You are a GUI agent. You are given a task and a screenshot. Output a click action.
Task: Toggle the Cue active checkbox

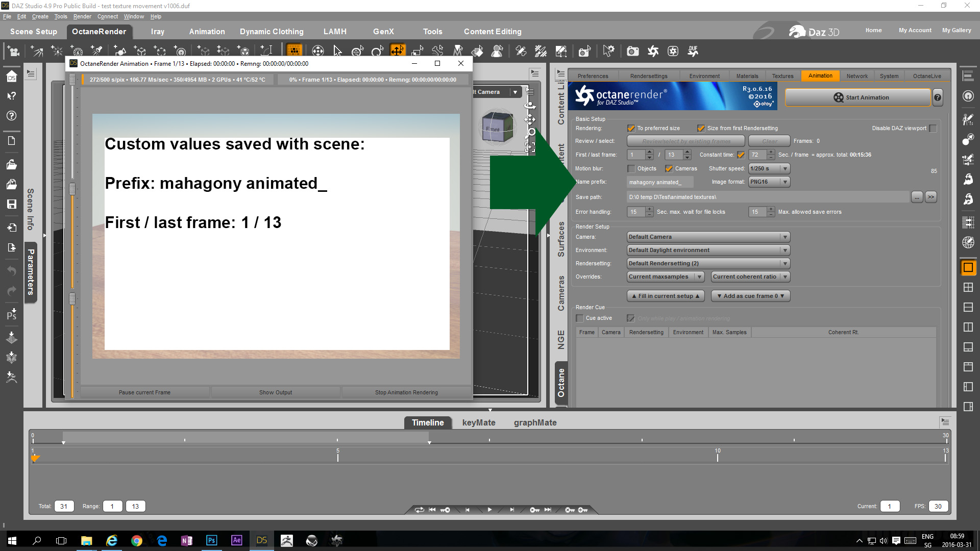coord(580,318)
